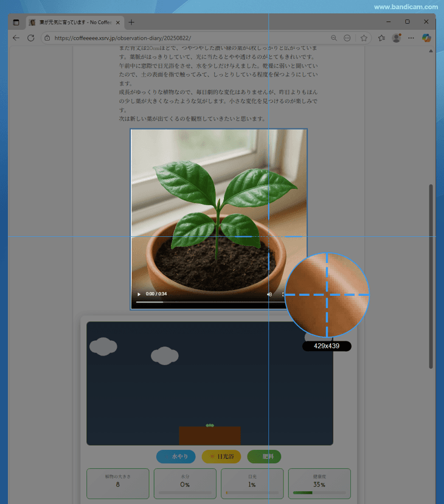
Task: Click the page vertical scrollbar thumb
Action: (x=431, y=276)
